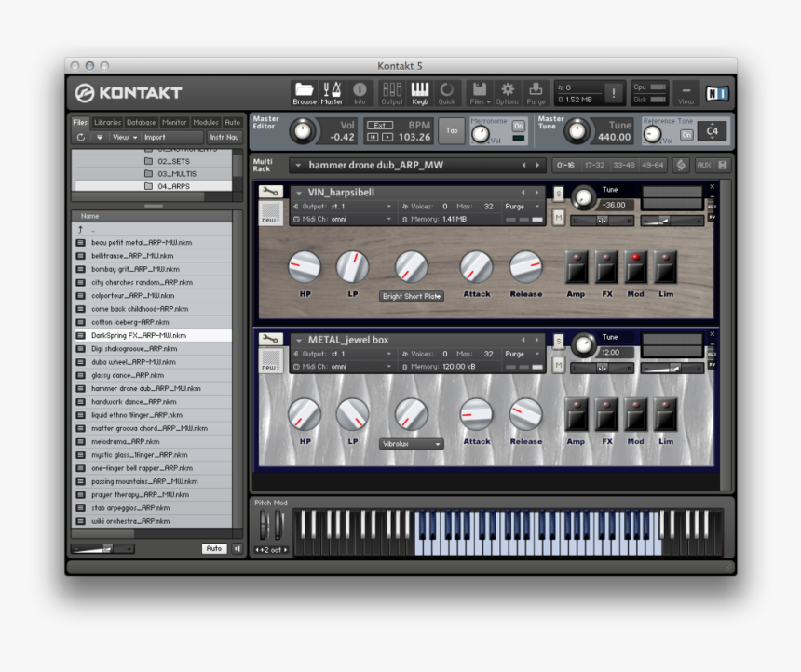Screen dimensions: 801x672
Task: Adjust the browser preview volume slider
Action: 102,549
